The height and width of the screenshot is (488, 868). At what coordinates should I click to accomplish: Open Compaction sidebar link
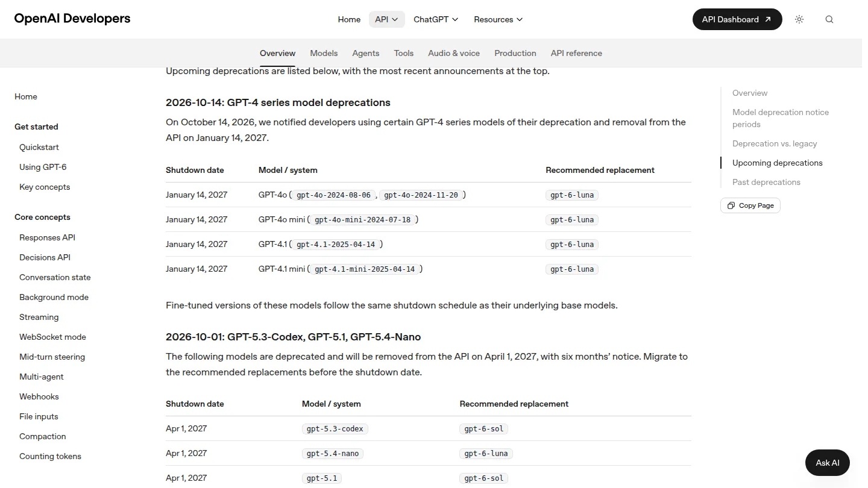pyautogui.click(x=43, y=436)
